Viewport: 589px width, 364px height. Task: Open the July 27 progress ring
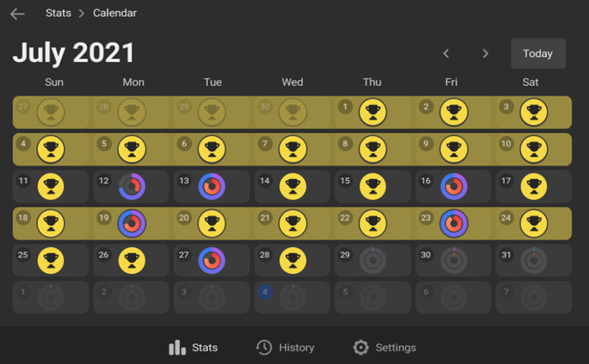pyautogui.click(x=212, y=261)
